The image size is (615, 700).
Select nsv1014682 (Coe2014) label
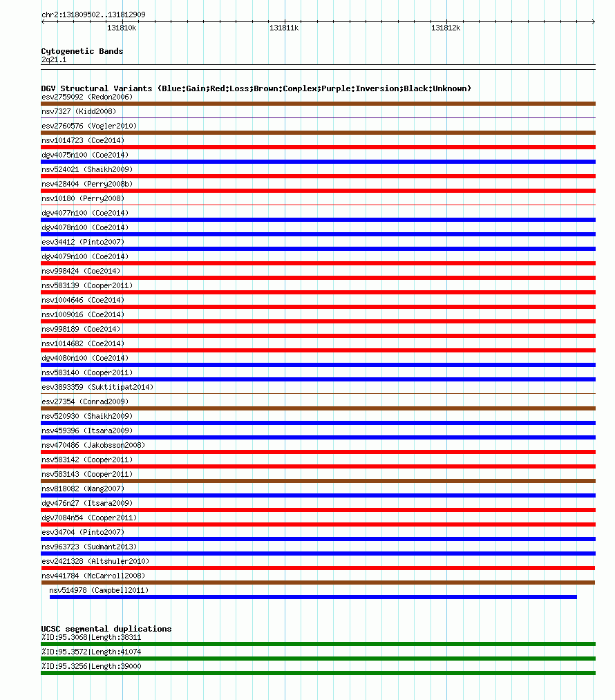point(83,343)
